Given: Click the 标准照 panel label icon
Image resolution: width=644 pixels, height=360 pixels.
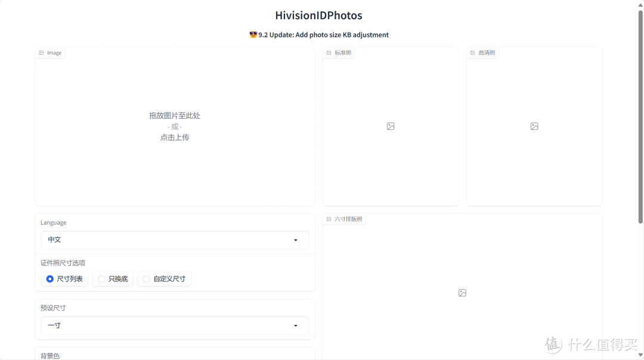Looking at the screenshot, I should [329, 53].
